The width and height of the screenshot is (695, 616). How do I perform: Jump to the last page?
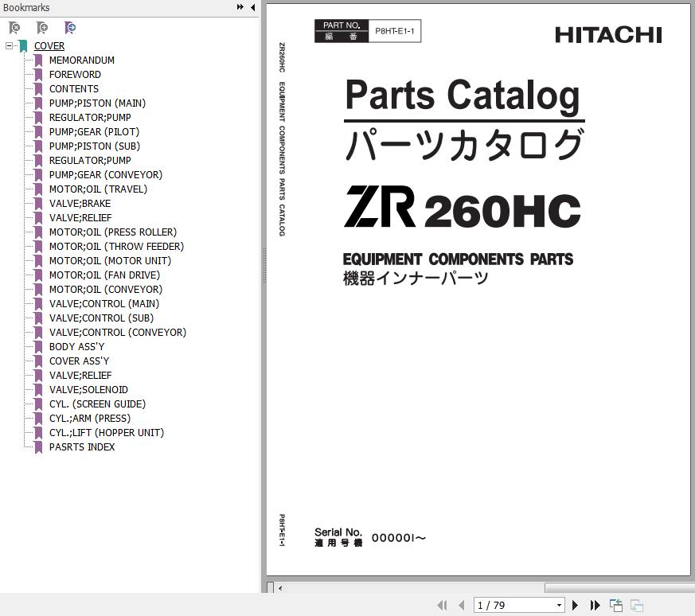tap(595, 606)
